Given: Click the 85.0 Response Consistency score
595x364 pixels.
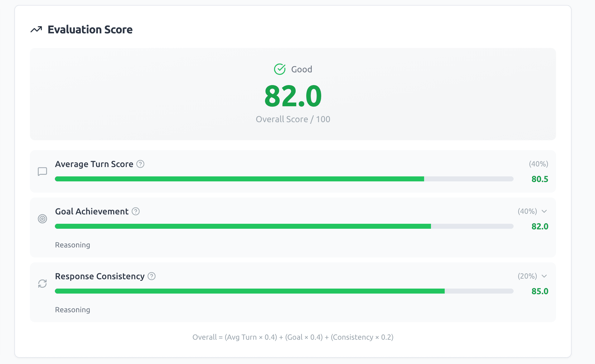Looking at the screenshot, I should (540, 291).
